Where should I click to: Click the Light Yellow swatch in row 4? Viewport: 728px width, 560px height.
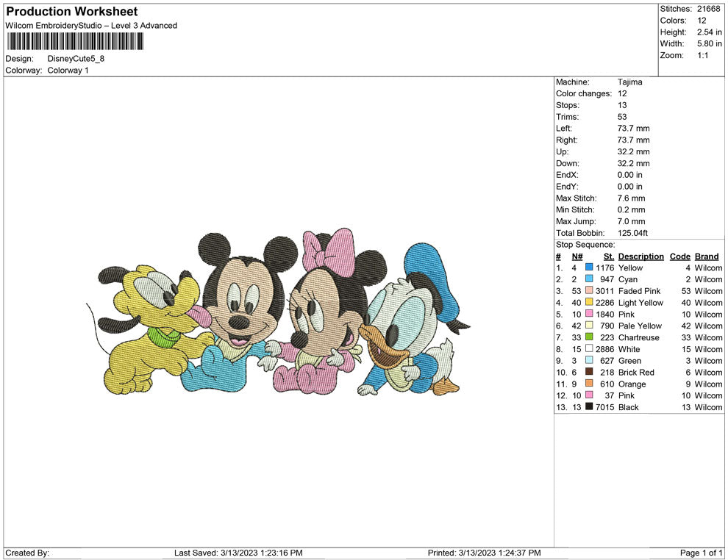[587, 303]
